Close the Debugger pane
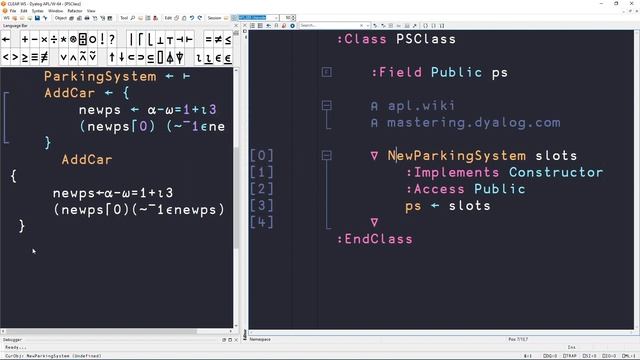Image resolution: width=640 pixels, height=360 pixels. pos(236,340)
